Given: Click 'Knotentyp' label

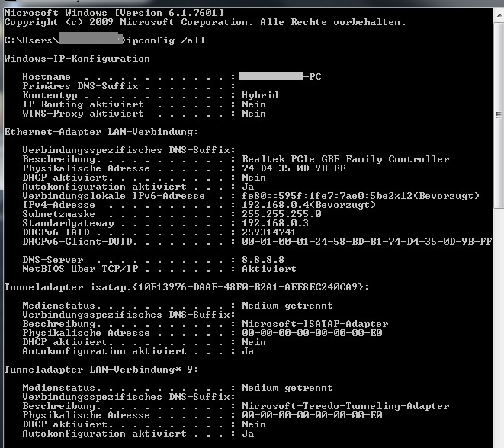Looking at the screenshot, I should tap(50, 95).
